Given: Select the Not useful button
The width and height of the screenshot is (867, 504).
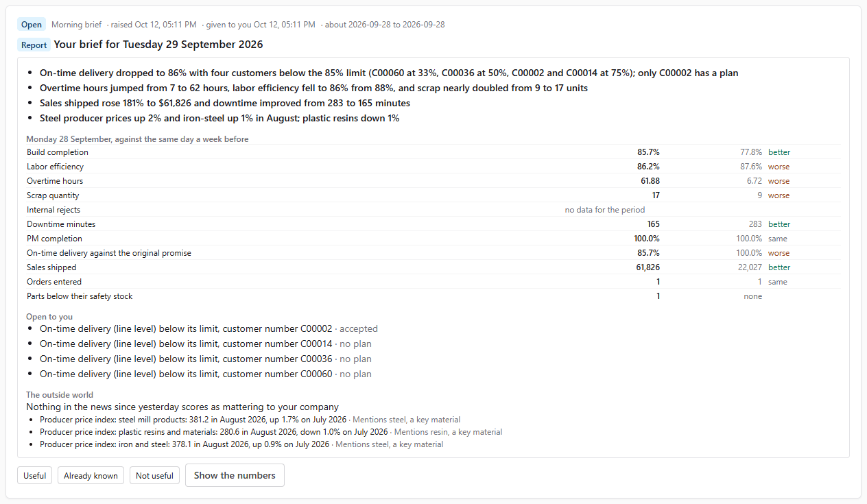Looking at the screenshot, I should pyautogui.click(x=154, y=475).
